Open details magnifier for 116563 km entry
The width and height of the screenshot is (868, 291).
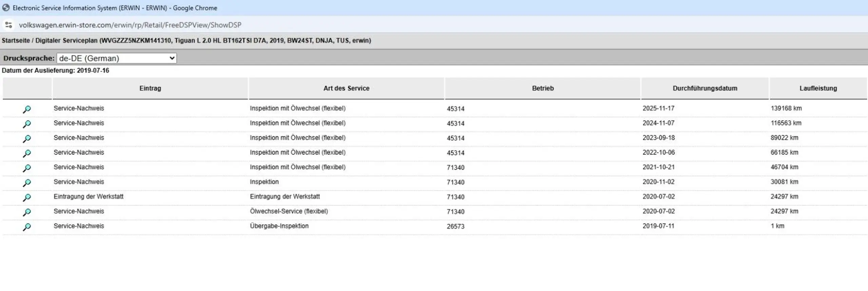tap(27, 124)
